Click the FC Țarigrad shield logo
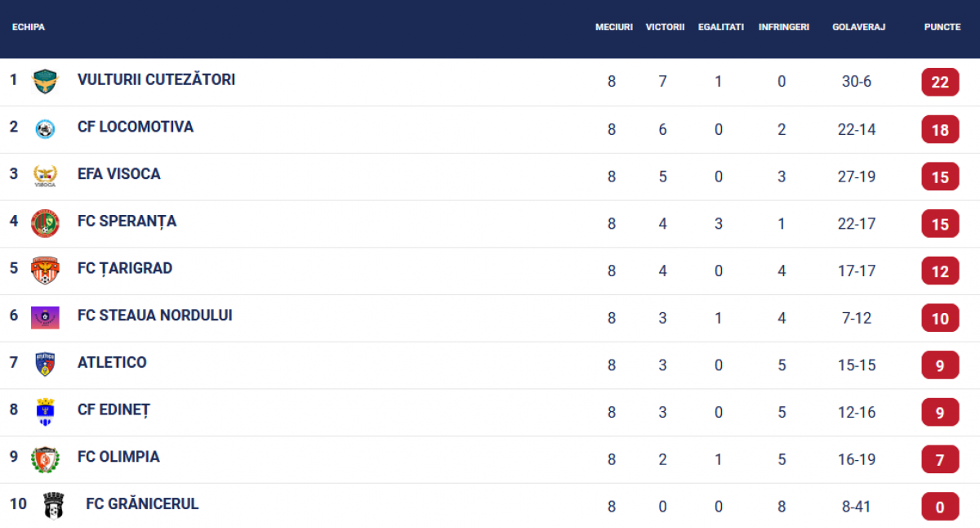Screen dimensions: 980x528 (x=45, y=270)
